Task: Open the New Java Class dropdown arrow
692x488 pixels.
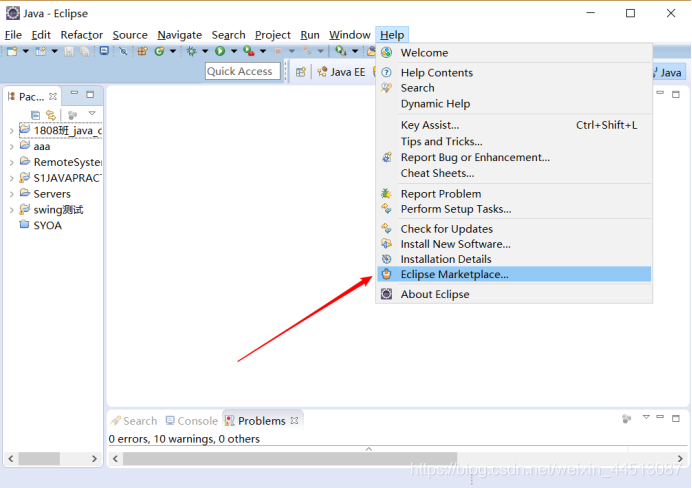Action: pyautogui.click(x=173, y=52)
